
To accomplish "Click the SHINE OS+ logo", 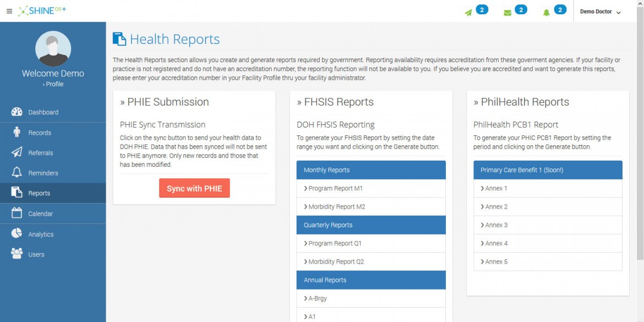I will coord(42,10).
